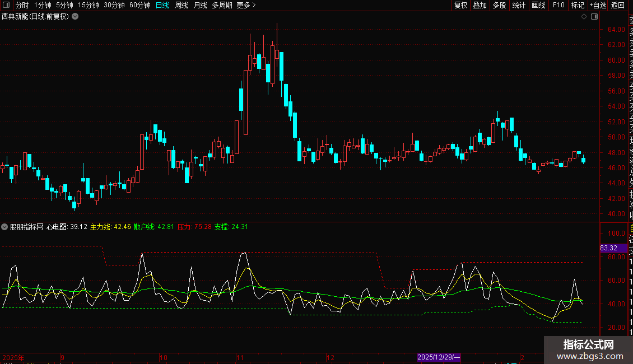Switch to 日线 daily chart
Image resolution: width=633 pixels, height=364 pixels.
[x=162, y=5]
